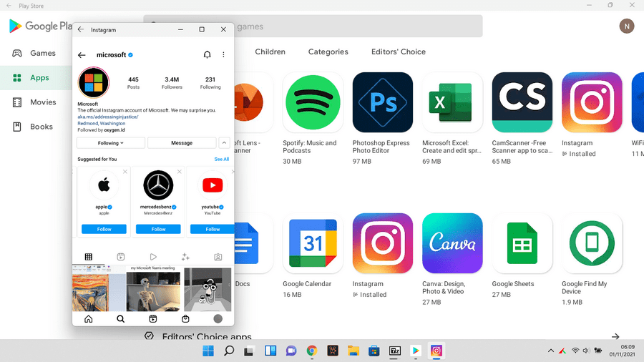
Task: Click Windows Start button on taskbar
Action: coord(208,351)
